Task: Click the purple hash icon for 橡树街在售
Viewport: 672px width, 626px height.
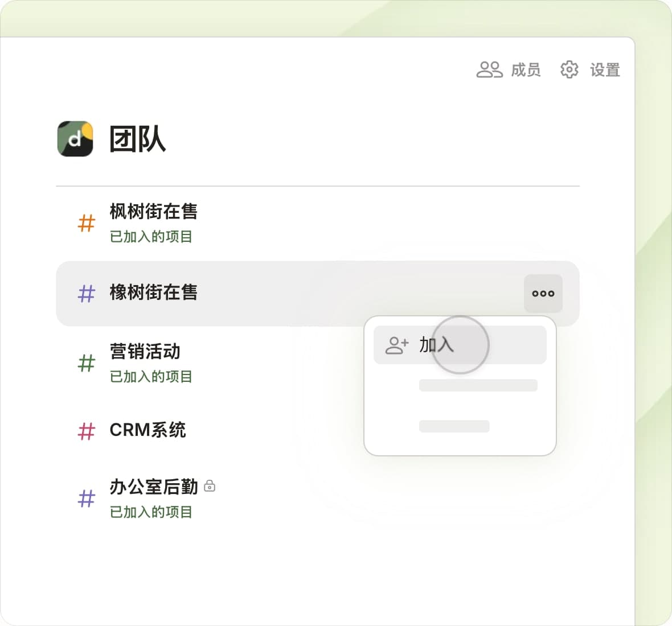Action: (87, 294)
